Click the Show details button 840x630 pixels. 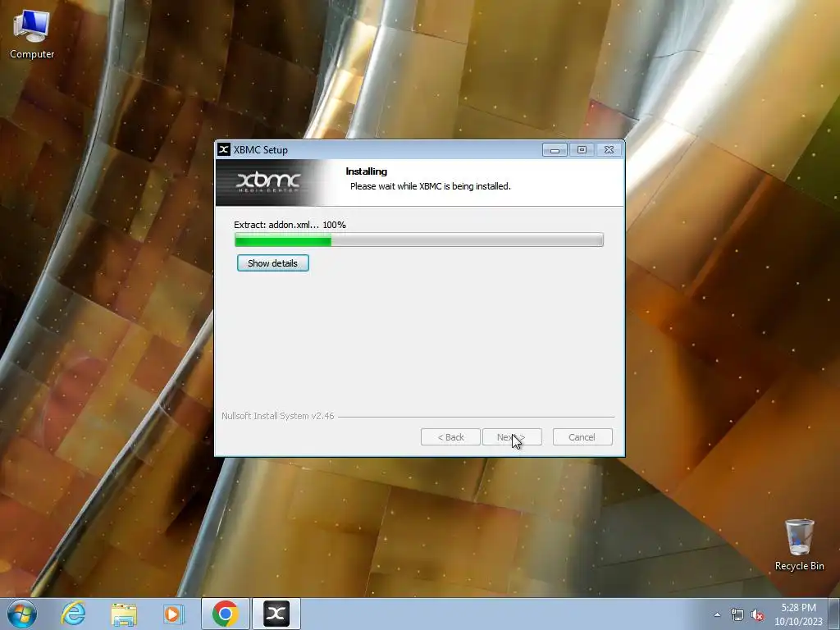click(x=272, y=263)
